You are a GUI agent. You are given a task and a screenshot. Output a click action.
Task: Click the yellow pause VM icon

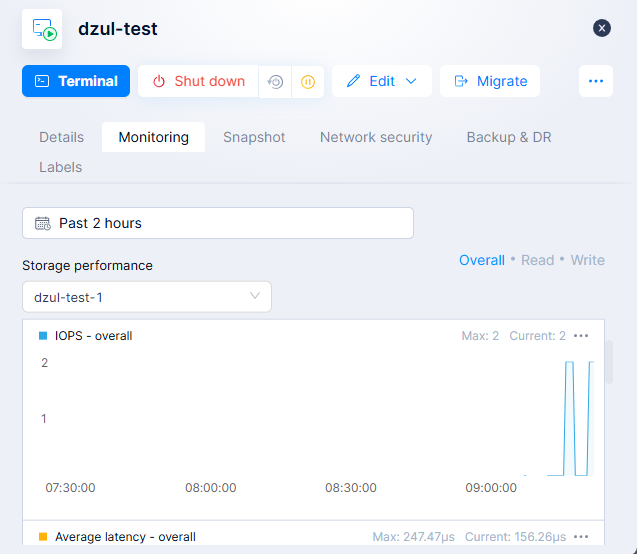pos(308,82)
